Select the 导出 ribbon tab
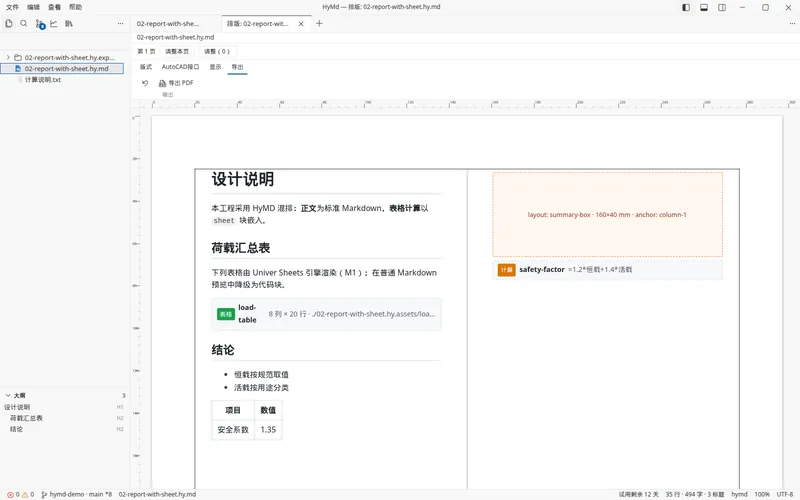The image size is (800, 500). click(x=237, y=67)
